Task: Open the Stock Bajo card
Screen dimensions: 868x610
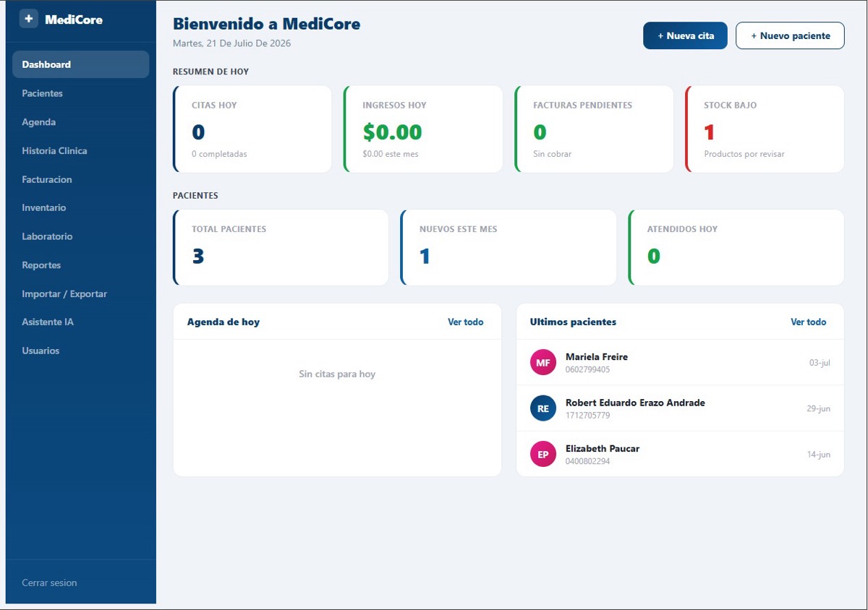Action: [765, 129]
